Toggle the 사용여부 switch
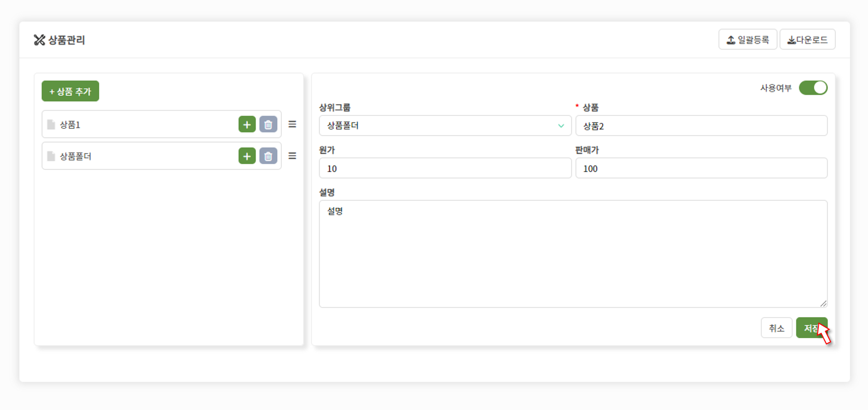This screenshot has width=868, height=410. (x=813, y=87)
